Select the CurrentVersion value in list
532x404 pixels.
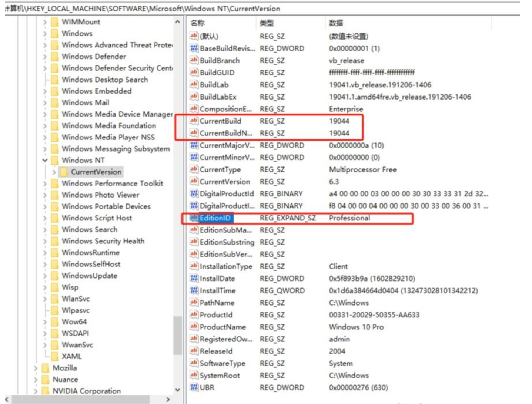(x=225, y=182)
